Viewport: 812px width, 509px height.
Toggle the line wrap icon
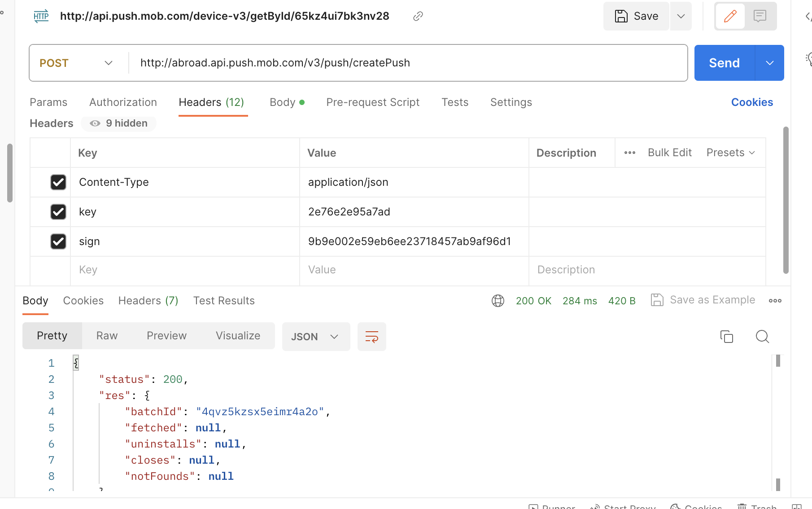coord(371,337)
